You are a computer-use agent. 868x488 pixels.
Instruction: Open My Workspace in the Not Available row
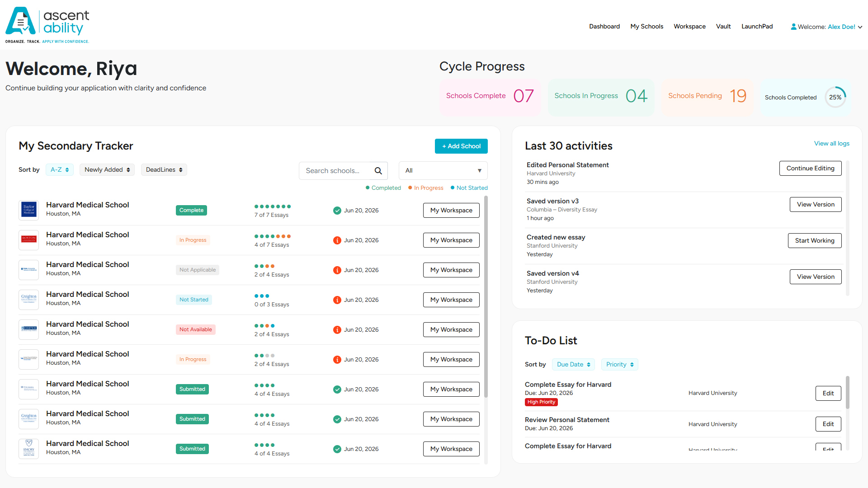[451, 329]
